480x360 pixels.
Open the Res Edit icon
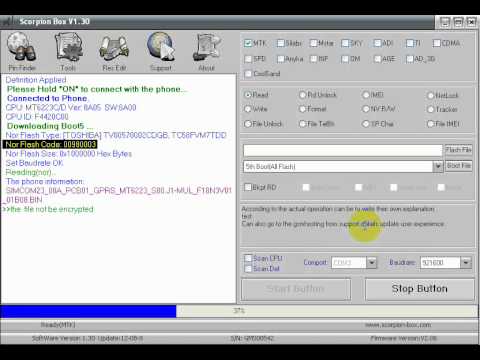coord(114,51)
